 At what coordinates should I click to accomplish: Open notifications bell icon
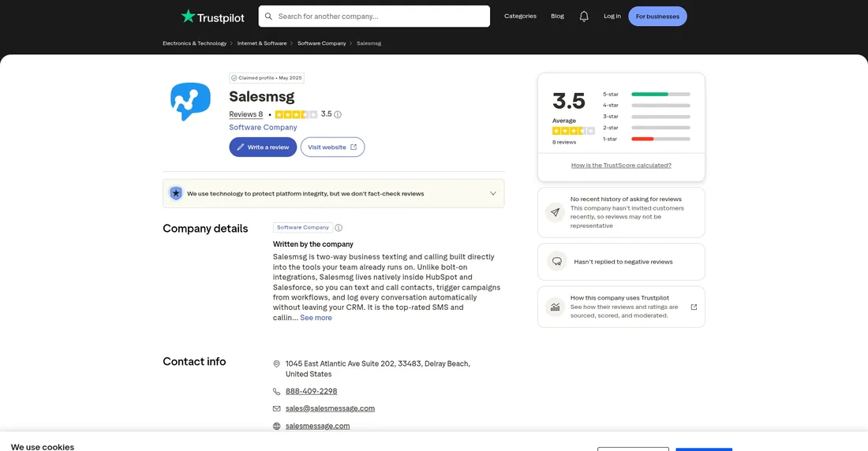[x=583, y=17]
